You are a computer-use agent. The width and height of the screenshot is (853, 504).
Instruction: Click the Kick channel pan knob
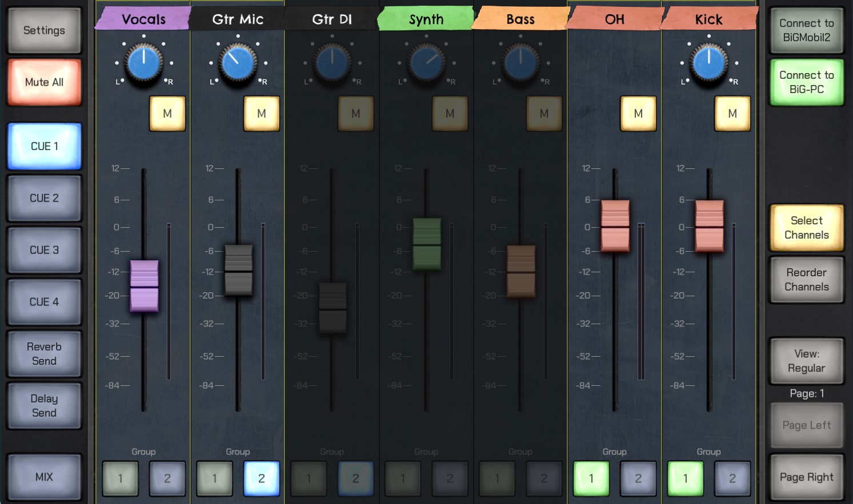[x=708, y=63]
